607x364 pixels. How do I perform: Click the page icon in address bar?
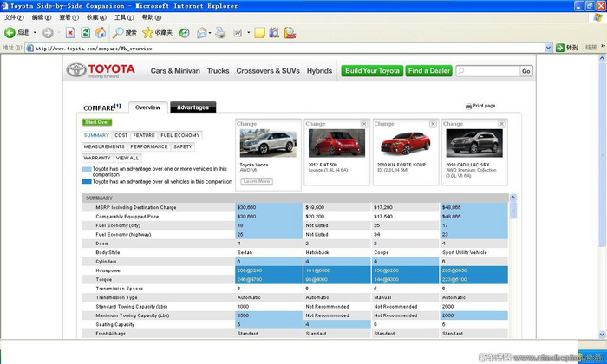pos(29,48)
